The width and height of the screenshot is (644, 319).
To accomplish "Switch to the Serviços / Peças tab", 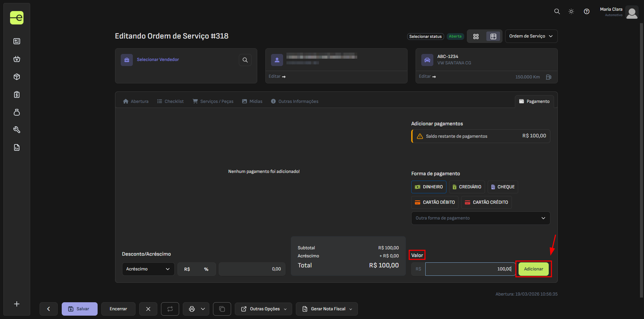I will point(213,102).
